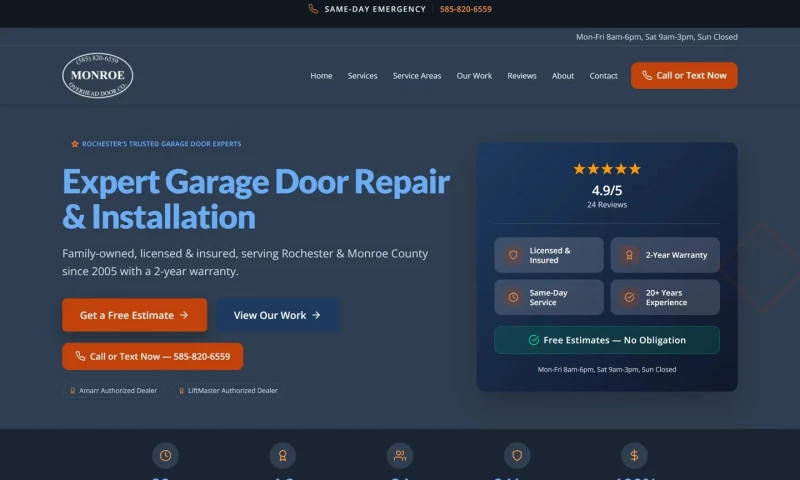Click the clock icon in the stats bar

(x=165, y=456)
